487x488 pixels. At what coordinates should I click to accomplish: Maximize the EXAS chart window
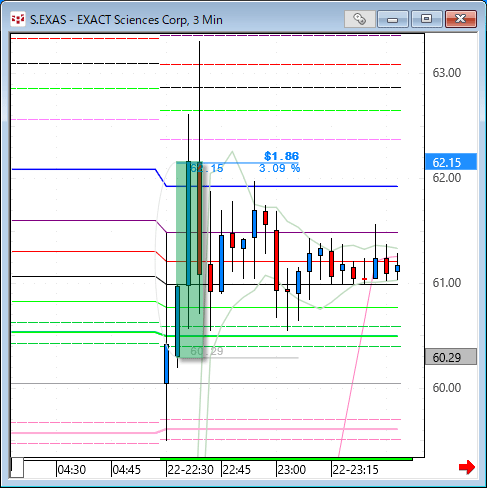(x=426, y=19)
